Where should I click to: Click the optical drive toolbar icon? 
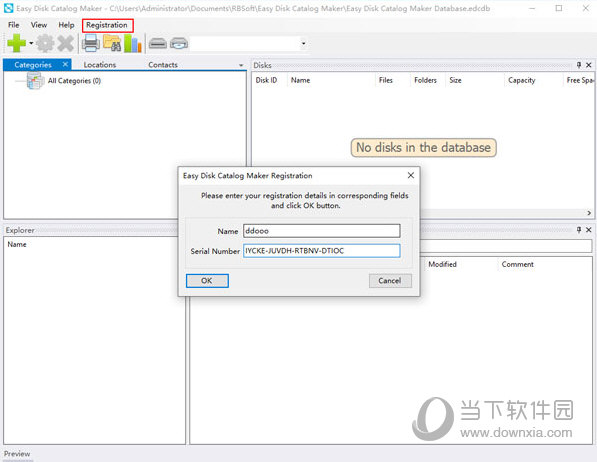pyautogui.click(x=179, y=43)
